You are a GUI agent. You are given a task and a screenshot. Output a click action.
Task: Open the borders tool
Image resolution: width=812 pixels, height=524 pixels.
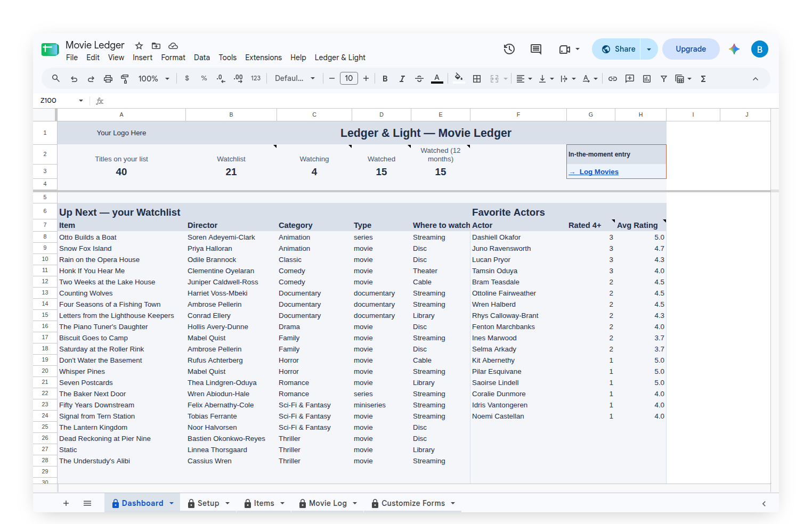(477, 79)
